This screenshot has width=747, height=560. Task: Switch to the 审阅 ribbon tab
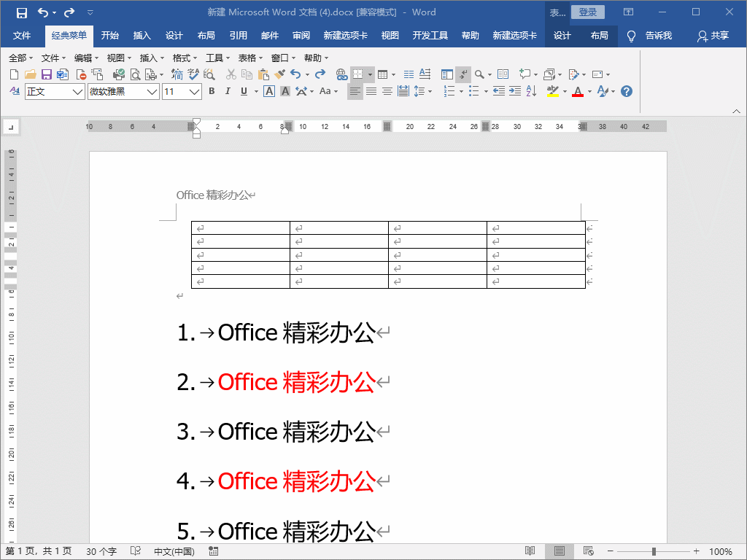[x=301, y=36]
